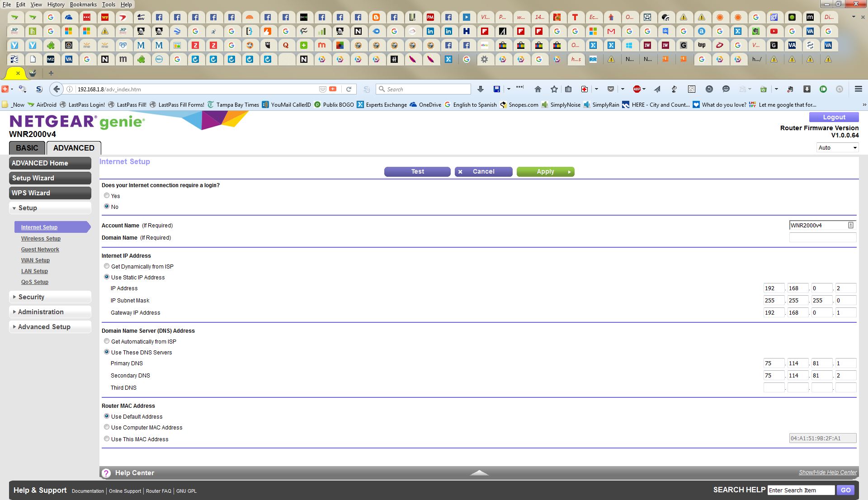
Task: Open Guest Network link
Action: click(40, 249)
